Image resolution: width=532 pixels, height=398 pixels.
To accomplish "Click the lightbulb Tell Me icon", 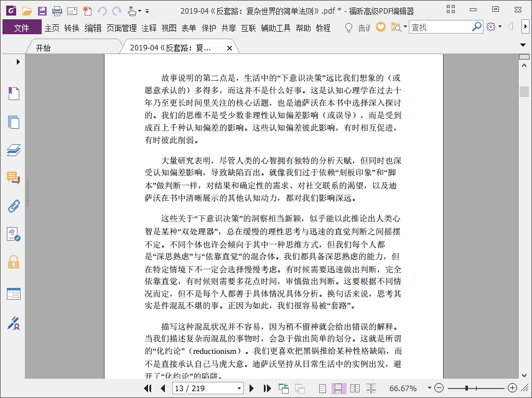I will pos(348,28).
